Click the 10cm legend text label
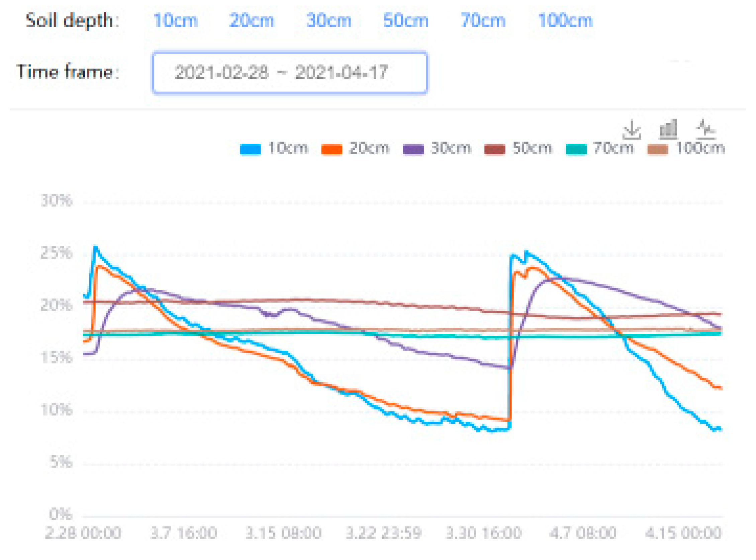 click(288, 149)
